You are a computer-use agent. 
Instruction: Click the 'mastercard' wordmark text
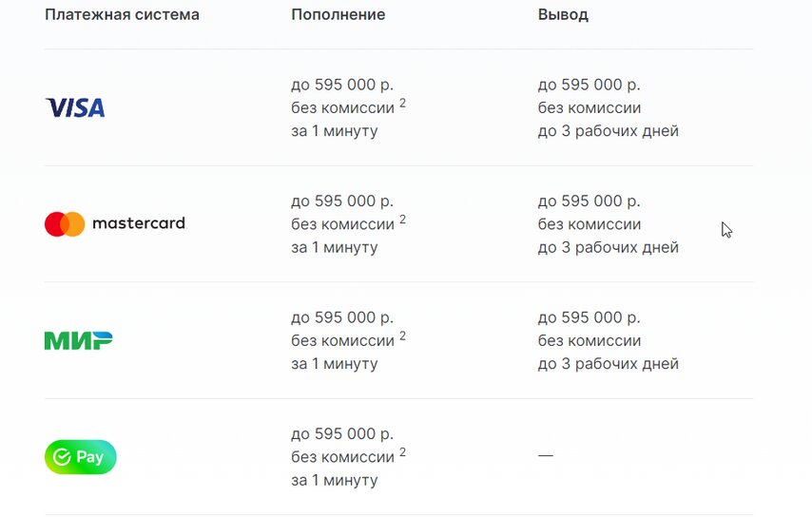(x=139, y=224)
